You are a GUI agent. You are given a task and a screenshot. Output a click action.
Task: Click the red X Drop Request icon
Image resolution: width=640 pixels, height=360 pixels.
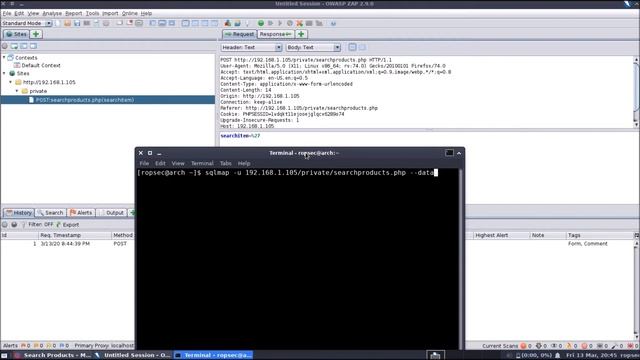tap(300, 23)
